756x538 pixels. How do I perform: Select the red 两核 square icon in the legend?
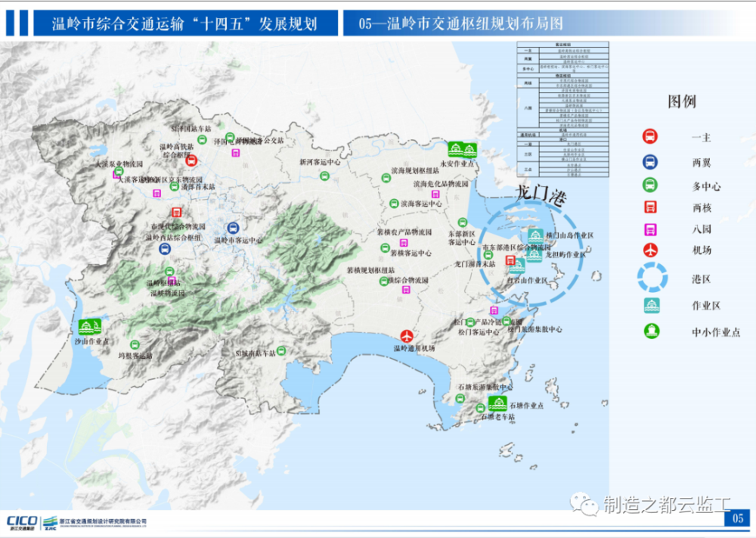(650, 207)
